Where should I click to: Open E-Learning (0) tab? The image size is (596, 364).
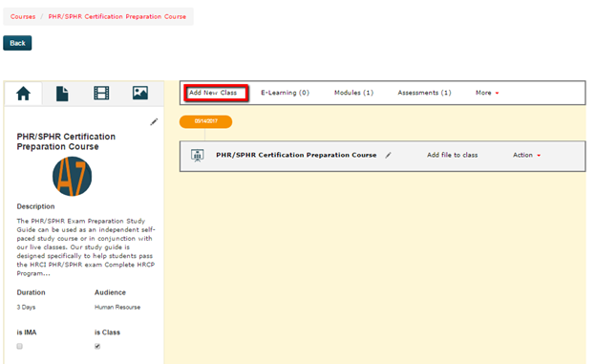tap(285, 93)
